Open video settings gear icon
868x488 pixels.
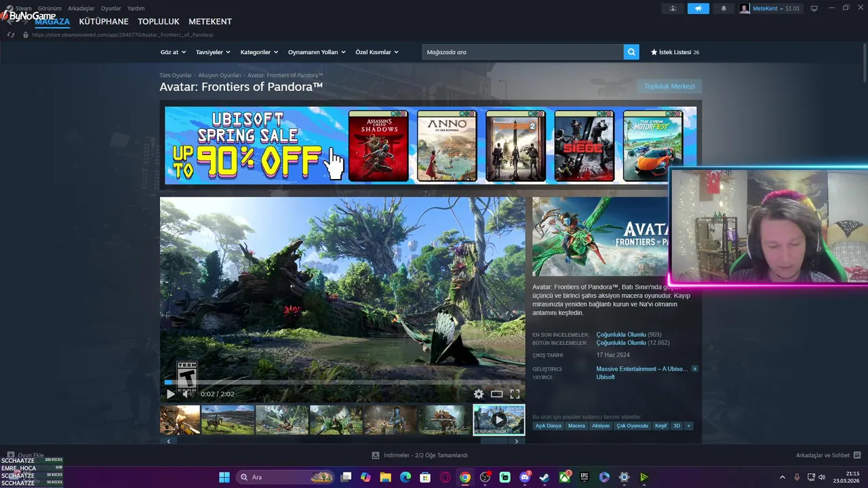pyautogui.click(x=479, y=394)
